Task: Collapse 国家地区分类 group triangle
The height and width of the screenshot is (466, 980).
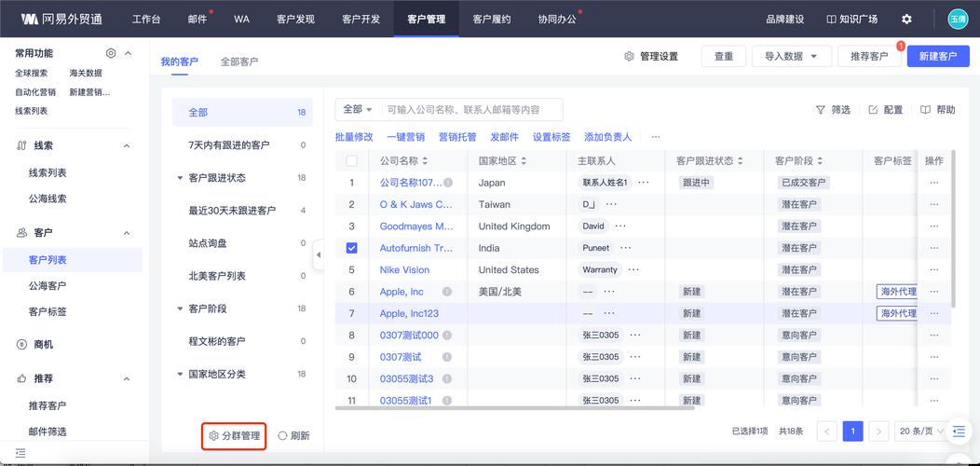Action: 180,375
